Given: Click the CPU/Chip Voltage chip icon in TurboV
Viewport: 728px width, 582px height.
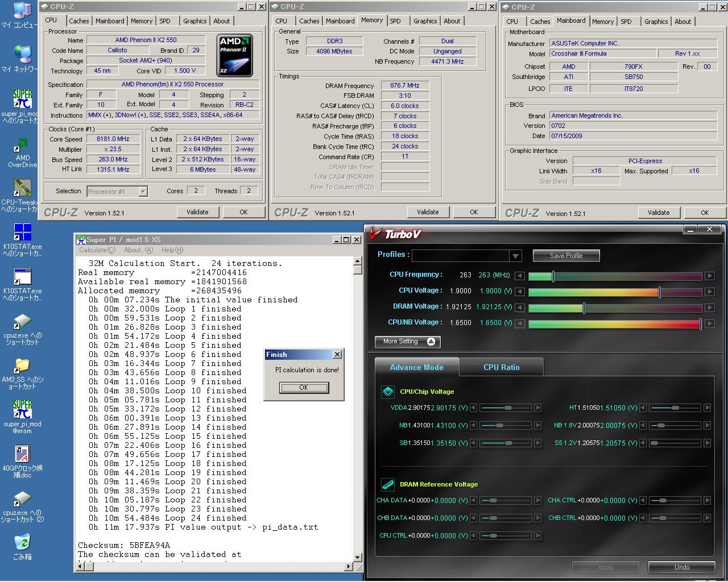Looking at the screenshot, I should click(388, 392).
